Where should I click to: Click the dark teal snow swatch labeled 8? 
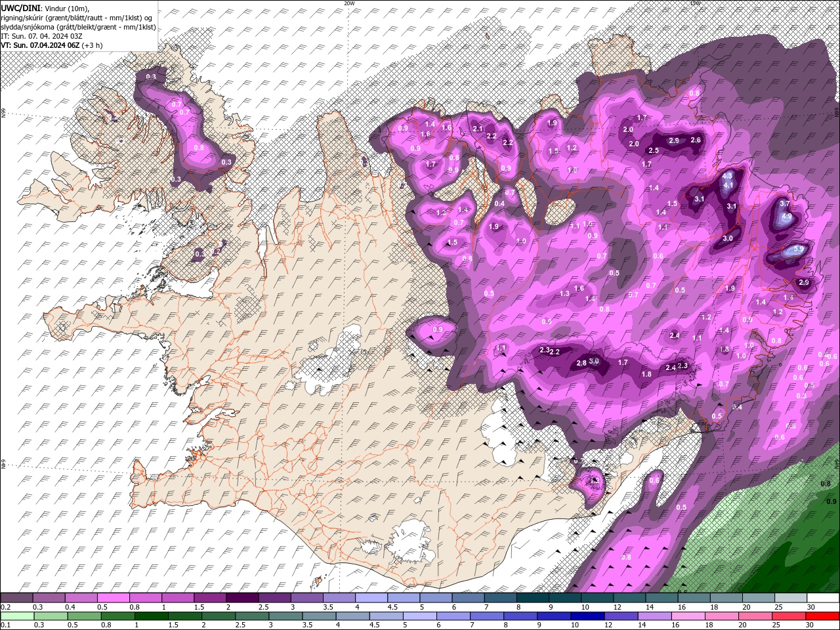[x=532, y=598]
